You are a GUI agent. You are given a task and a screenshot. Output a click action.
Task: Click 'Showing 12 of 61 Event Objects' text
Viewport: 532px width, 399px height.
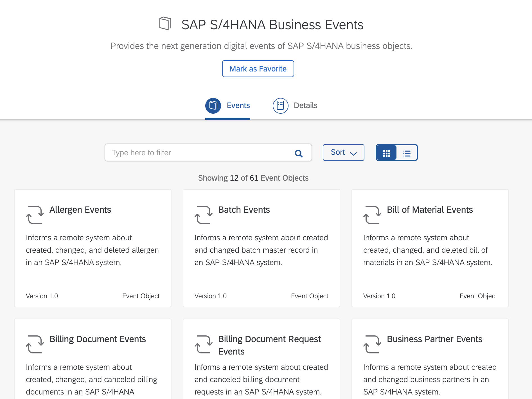click(x=253, y=178)
